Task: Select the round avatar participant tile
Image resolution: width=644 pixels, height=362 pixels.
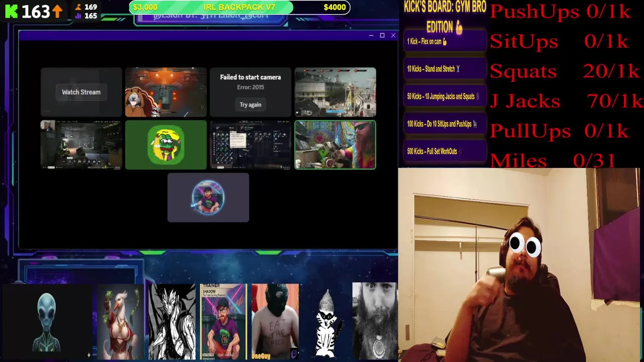Action: point(208,198)
